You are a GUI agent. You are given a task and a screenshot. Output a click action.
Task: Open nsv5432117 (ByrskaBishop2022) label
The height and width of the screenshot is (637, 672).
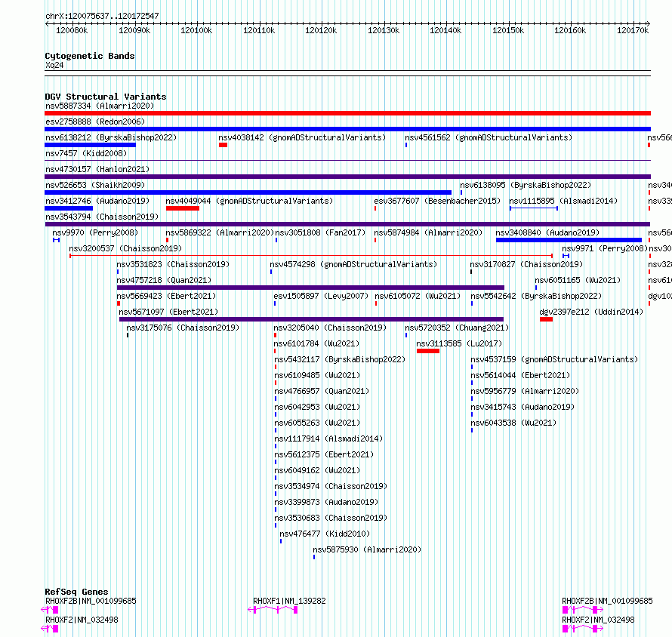pyautogui.click(x=340, y=359)
